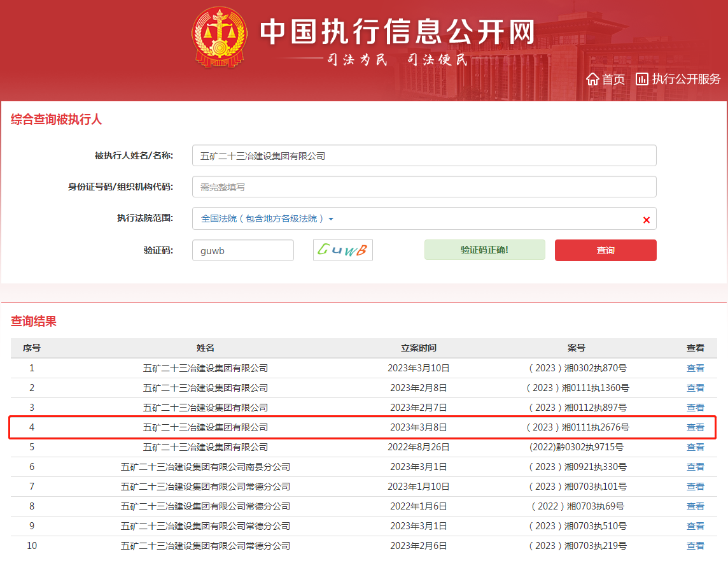
Task: Click the 被执行人姓名 name input field
Action: click(x=424, y=155)
